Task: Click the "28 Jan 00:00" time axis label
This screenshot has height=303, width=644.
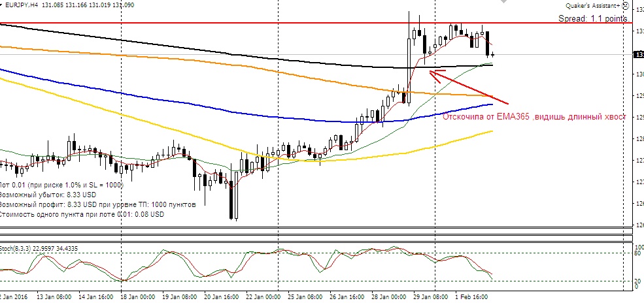Action: (x=389, y=297)
